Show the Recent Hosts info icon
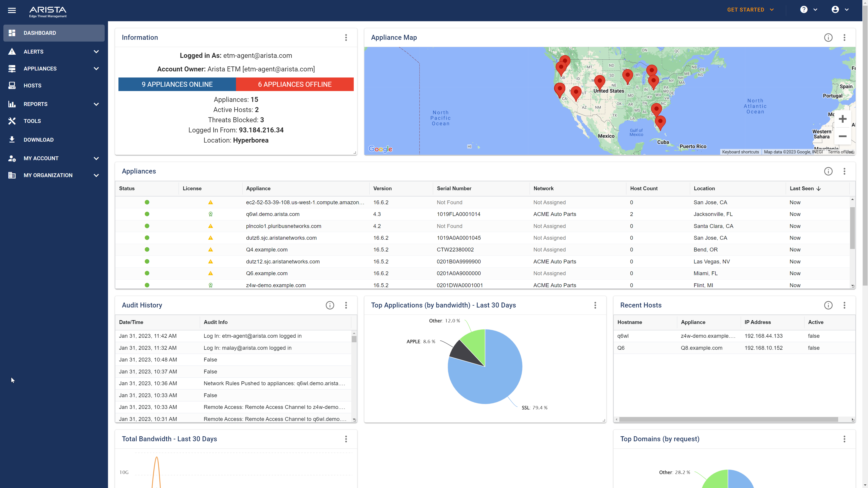The image size is (868, 488). [x=828, y=305]
